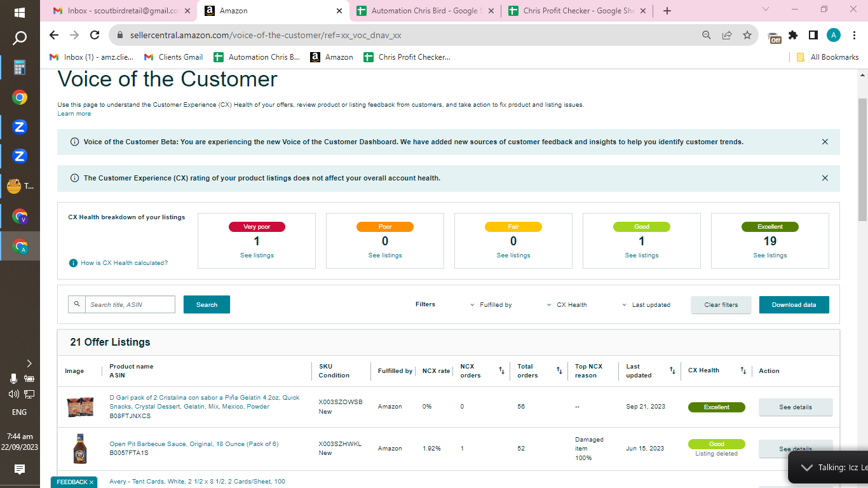Open Open Pit Barbecue Sauce product link
Viewport: 868px width, 488px height.
(x=194, y=444)
